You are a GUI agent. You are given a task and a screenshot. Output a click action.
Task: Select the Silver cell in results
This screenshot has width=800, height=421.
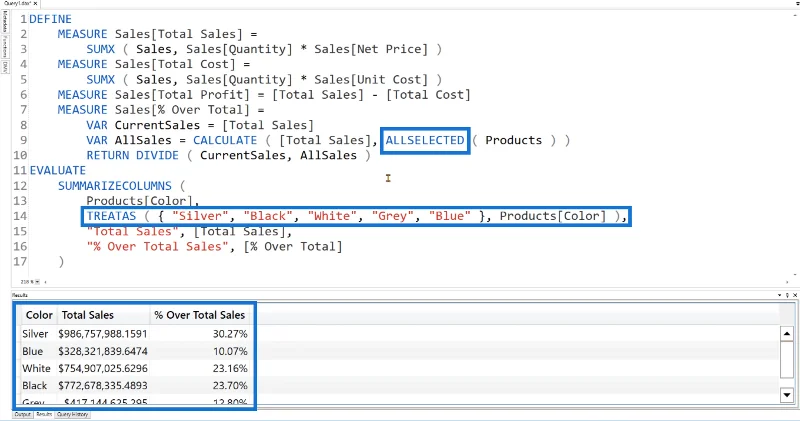pos(35,334)
